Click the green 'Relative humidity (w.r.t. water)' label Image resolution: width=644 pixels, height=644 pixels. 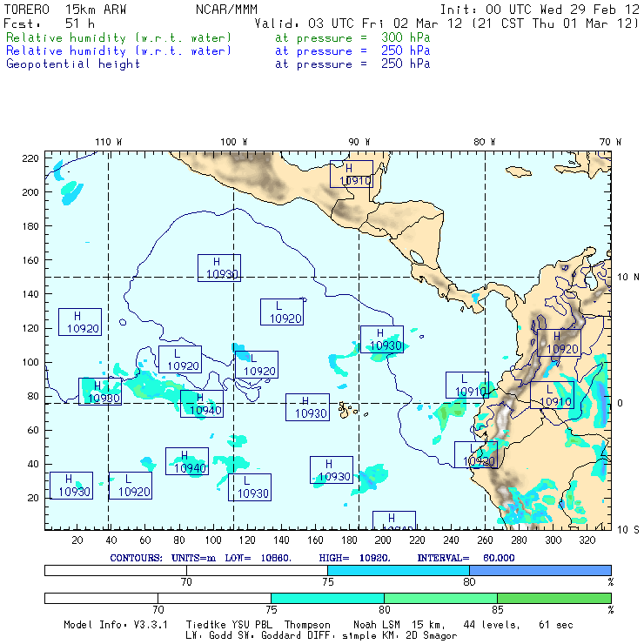(118, 37)
